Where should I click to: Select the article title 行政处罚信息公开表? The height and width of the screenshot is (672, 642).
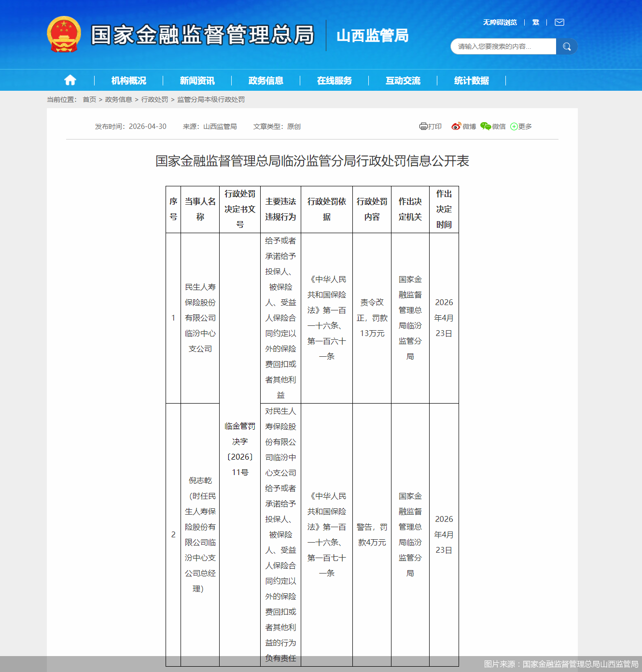tap(312, 161)
